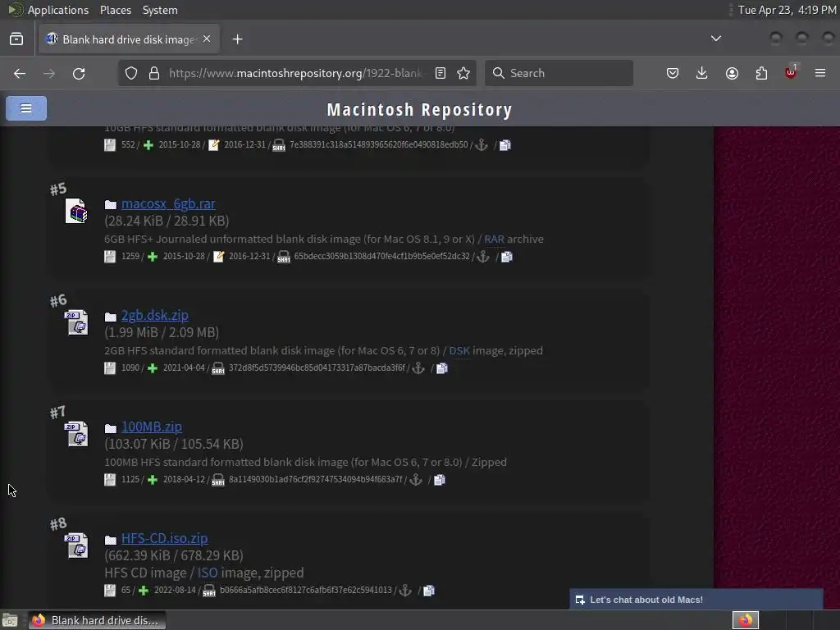Download 100MB.zip file
This screenshot has width=840, height=630.
click(x=152, y=427)
